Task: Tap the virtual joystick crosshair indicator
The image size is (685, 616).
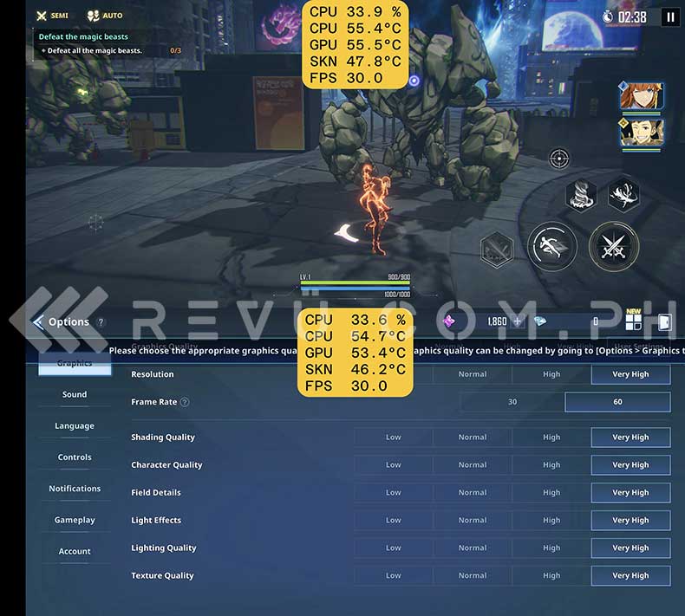Action: pyautogui.click(x=95, y=223)
